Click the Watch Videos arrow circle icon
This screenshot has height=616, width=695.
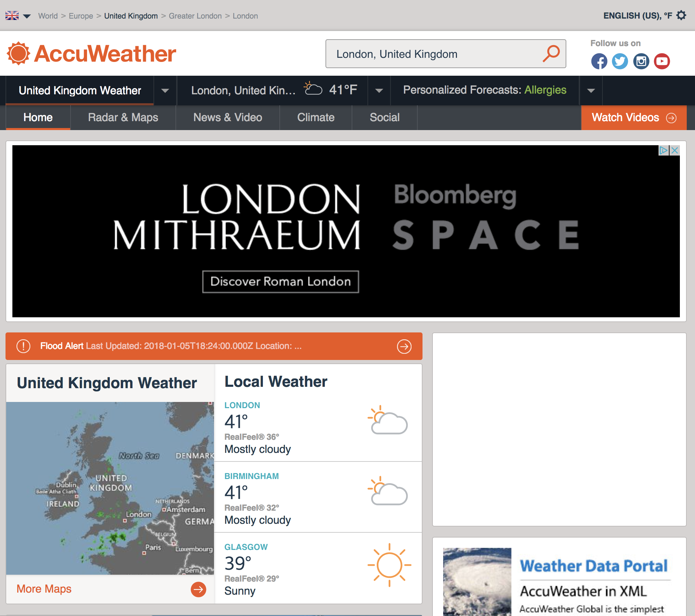[x=671, y=118]
